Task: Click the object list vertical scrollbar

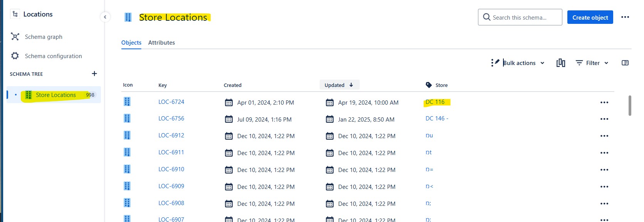Action: pos(630,105)
